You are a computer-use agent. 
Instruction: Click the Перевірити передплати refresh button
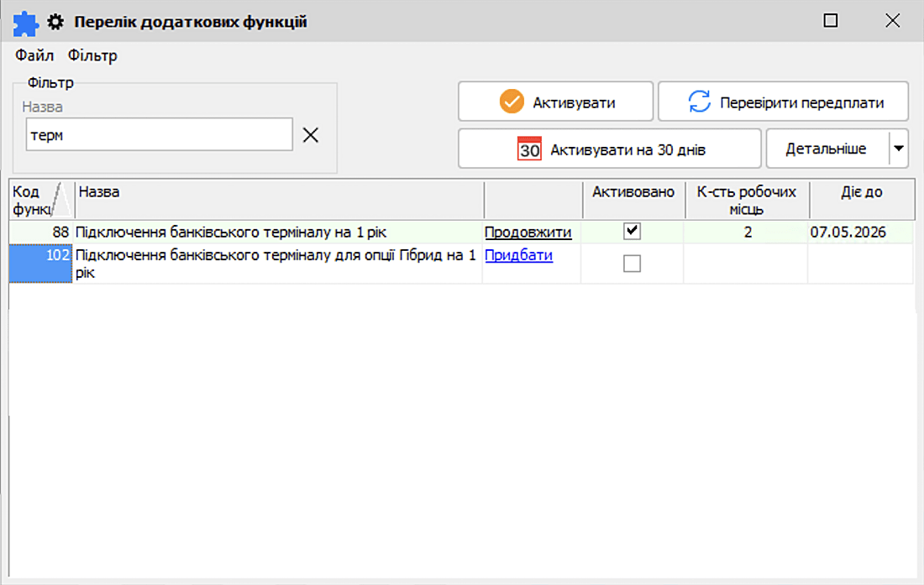(783, 102)
